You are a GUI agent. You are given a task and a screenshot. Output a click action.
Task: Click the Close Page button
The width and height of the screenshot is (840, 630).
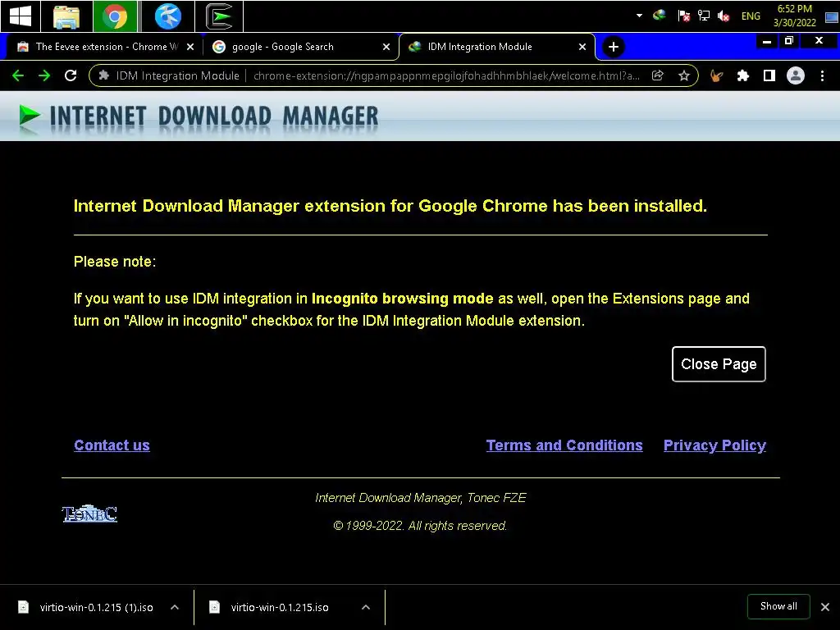719,364
